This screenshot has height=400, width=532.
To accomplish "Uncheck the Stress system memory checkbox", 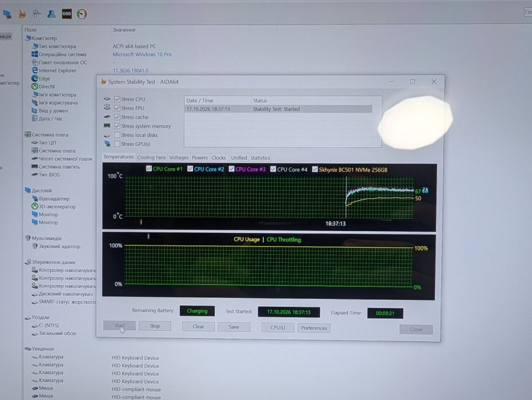I will [117, 126].
